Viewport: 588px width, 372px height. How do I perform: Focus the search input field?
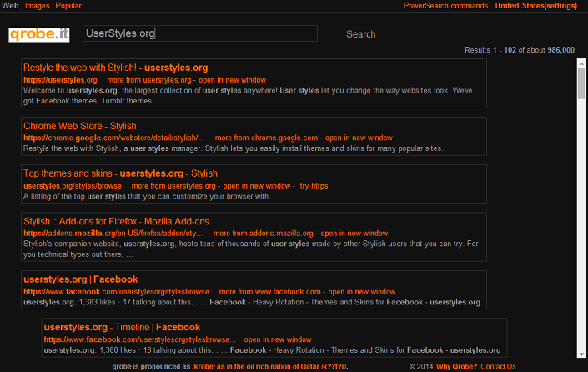click(200, 33)
